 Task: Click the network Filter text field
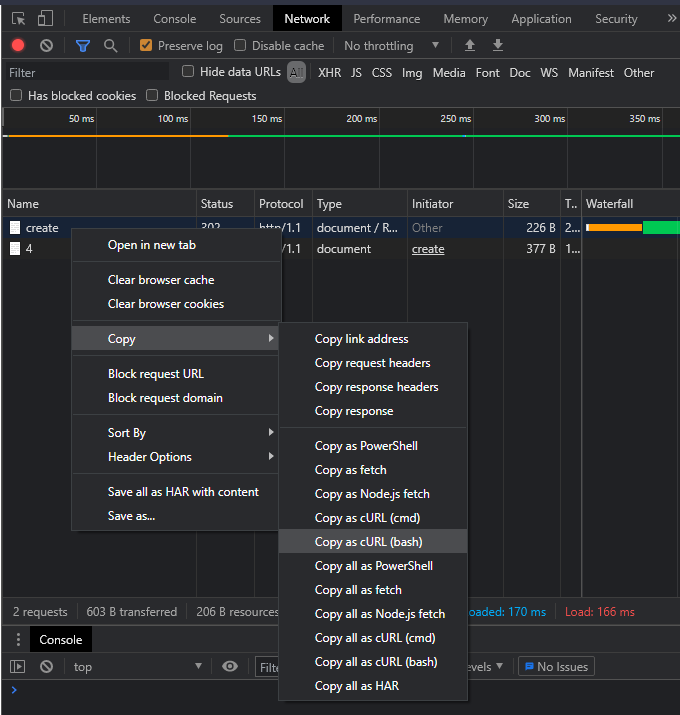pos(88,73)
